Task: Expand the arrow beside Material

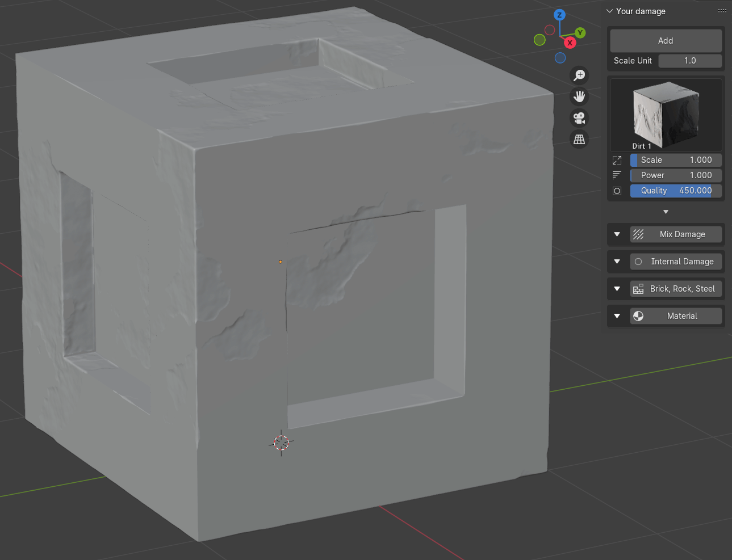Action: pos(617,316)
